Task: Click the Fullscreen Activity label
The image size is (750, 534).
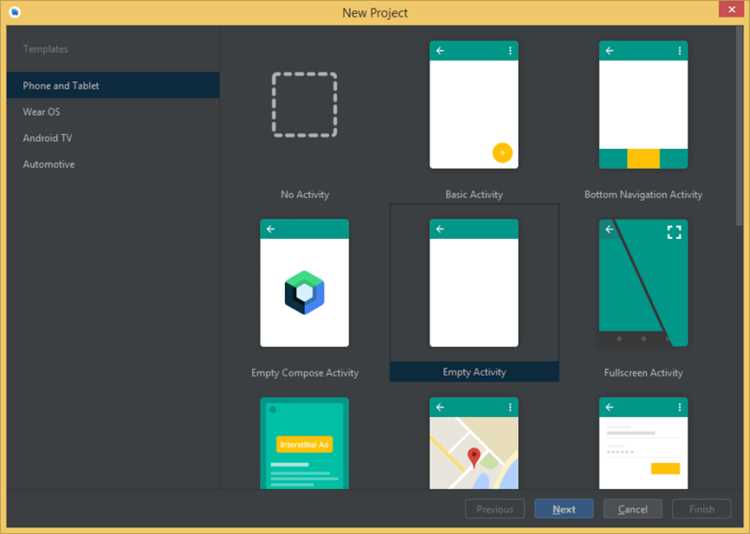Action: pos(643,373)
